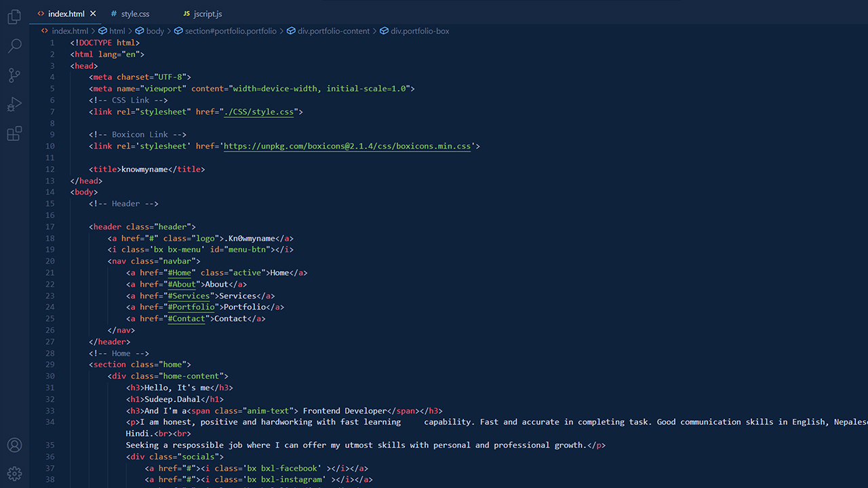The height and width of the screenshot is (488, 868).
Task: Open the Run and Debug view
Action: (x=14, y=104)
